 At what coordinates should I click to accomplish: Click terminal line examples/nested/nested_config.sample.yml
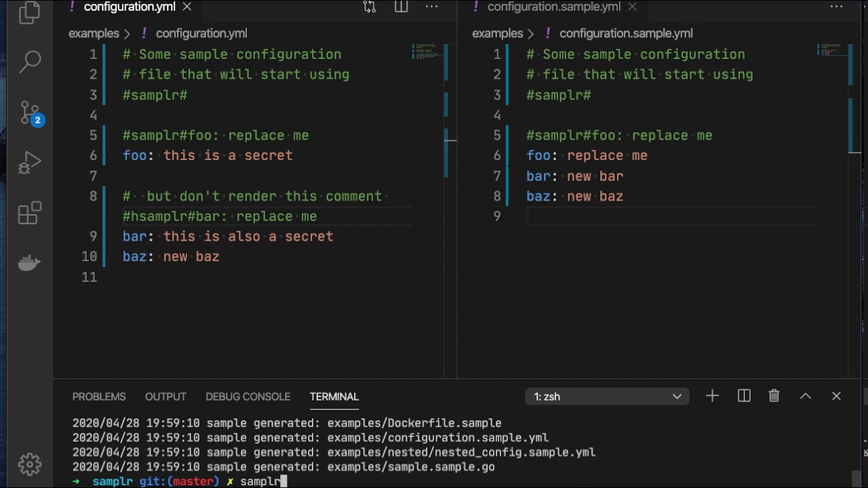click(x=334, y=452)
